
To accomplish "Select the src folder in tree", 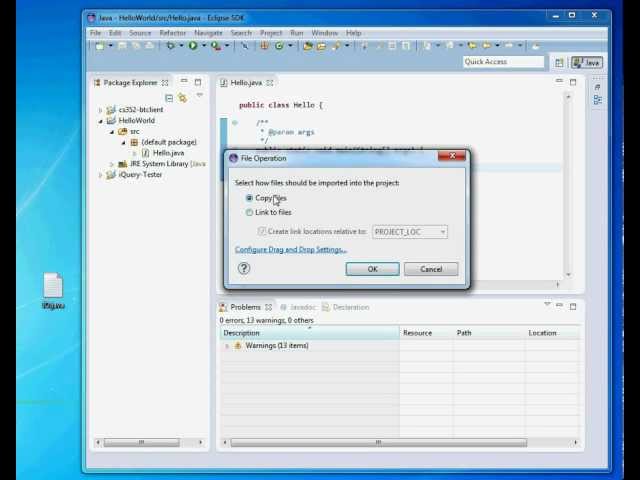I will pos(134,132).
